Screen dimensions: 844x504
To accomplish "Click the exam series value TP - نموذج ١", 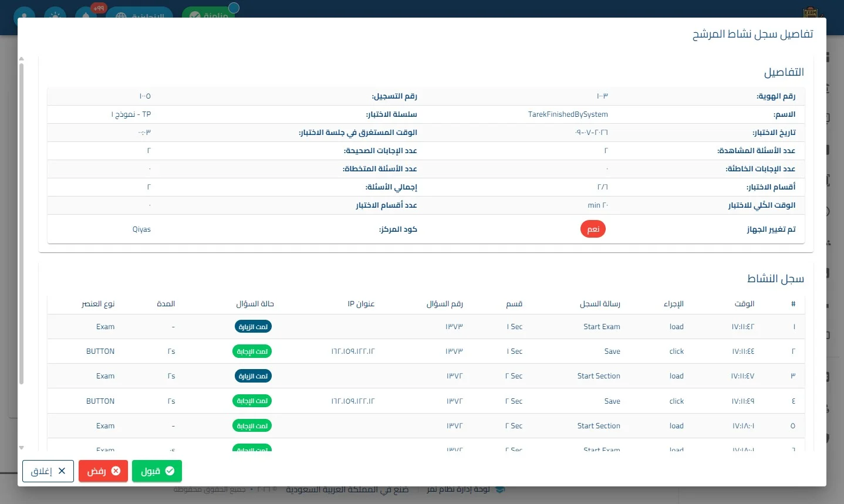I will (131, 114).
